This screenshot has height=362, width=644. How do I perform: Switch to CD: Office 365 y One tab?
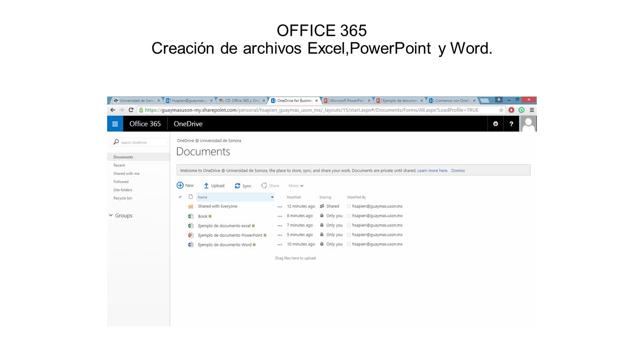pyautogui.click(x=242, y=101)
